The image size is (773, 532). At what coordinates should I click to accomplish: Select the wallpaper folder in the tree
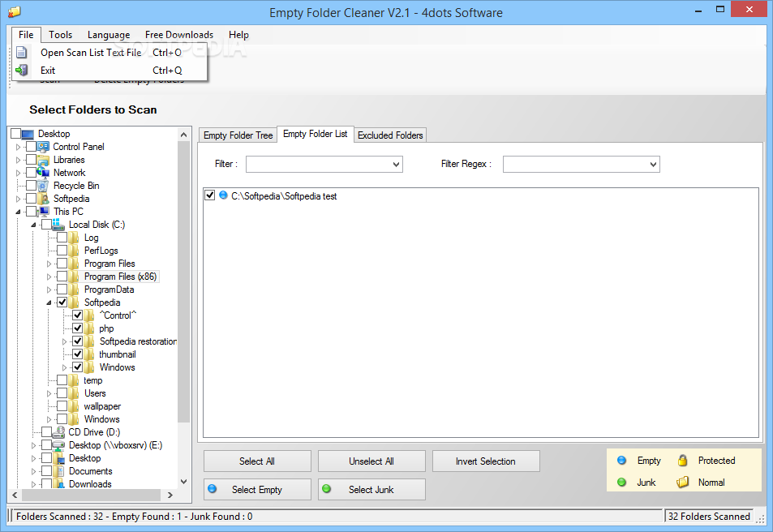[102, 406]
